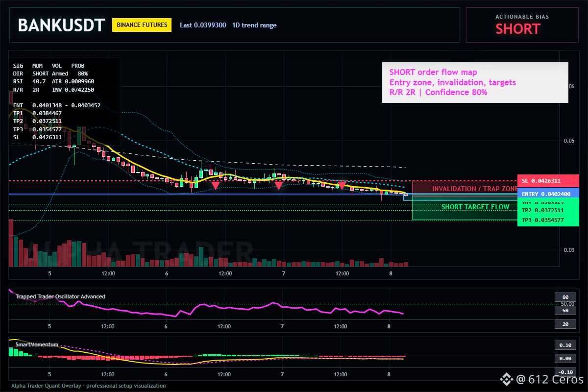The image size is (588, 392).
Task: Click date label 8 on main chart axis
Action: click(x=391, y=273)
